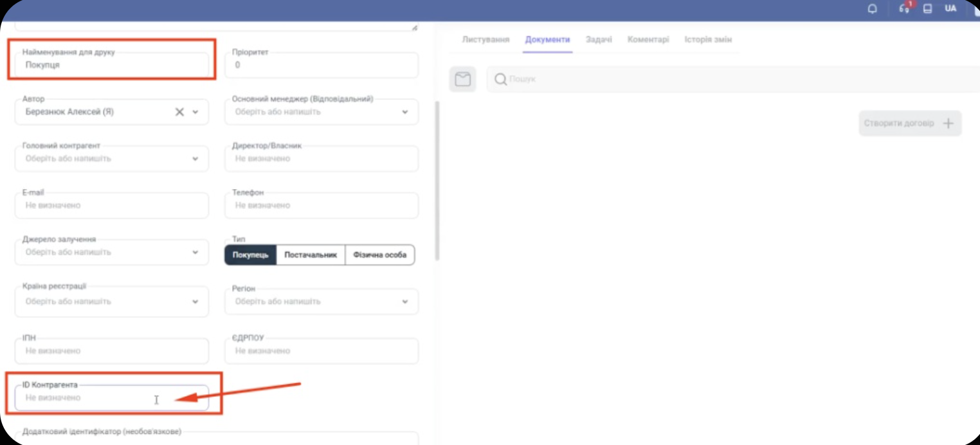Select Покупець contractor type
Screen dimensions: 980x445
tap(250, 255)
